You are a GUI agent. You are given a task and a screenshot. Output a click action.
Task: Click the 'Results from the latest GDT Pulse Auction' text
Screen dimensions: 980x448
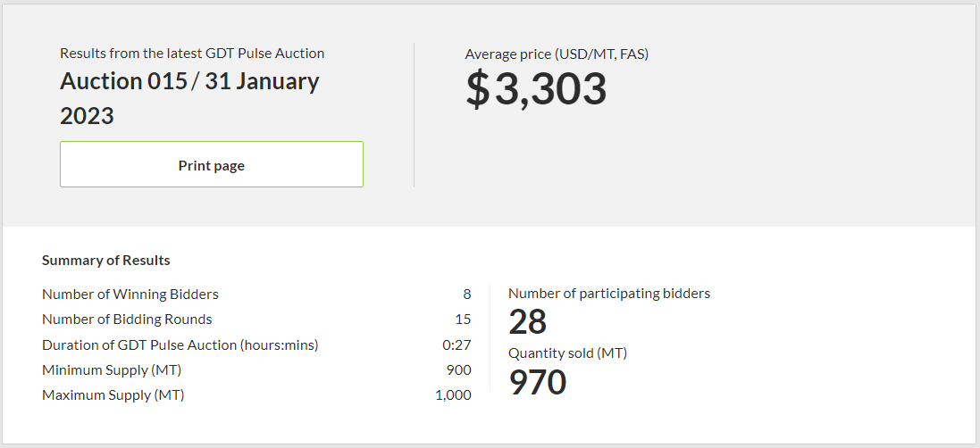[x=192, y=54]
